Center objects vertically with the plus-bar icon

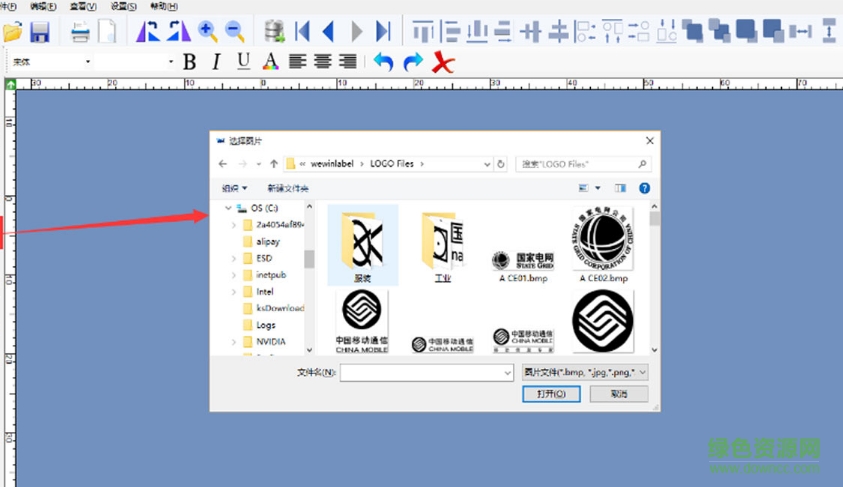pyautogui.click(x=531, y=31)
